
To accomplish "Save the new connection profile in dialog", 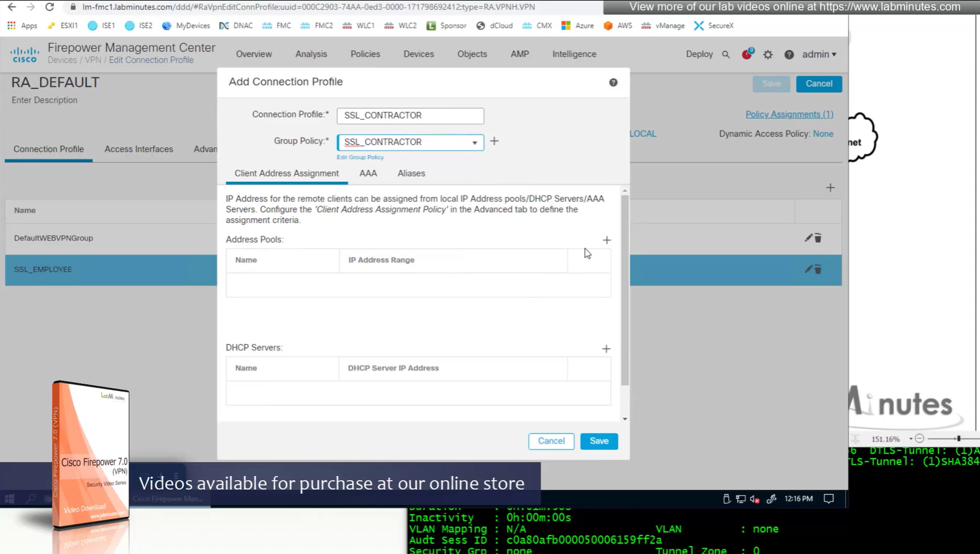I will (598, 441).
